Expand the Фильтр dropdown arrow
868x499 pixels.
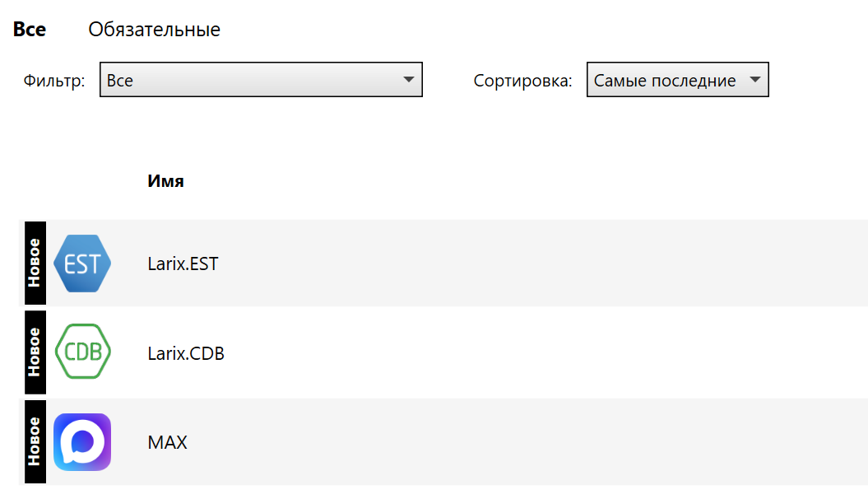409,80
